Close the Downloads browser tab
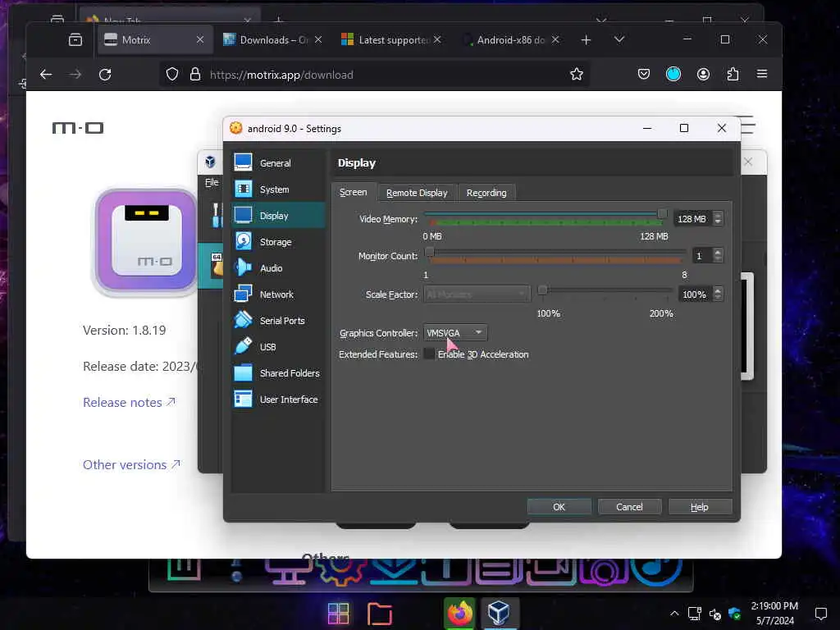The width and height of the screenshot is (840, 630). coord(318,39)
